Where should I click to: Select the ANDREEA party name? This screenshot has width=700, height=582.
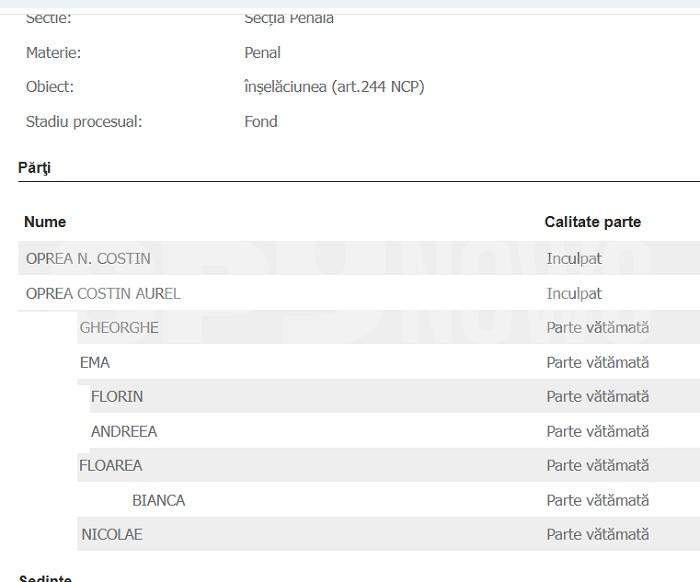coord(124,432)
